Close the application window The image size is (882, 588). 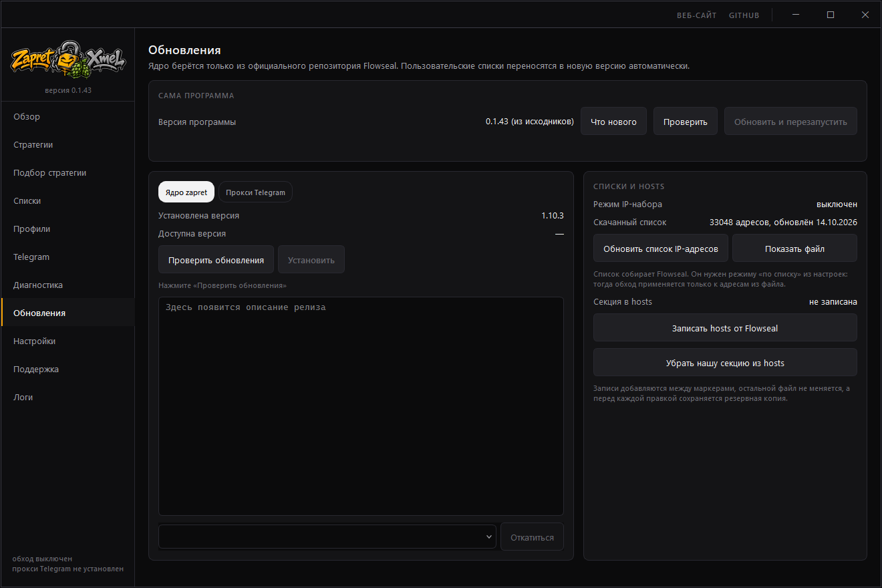point(865,15)
